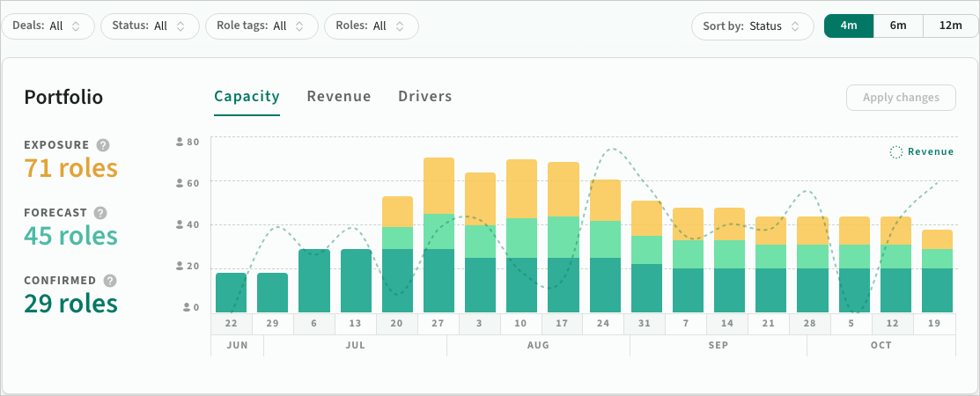980x396 pixels.
Task: Open the Drivers tab
Action: 425,96
